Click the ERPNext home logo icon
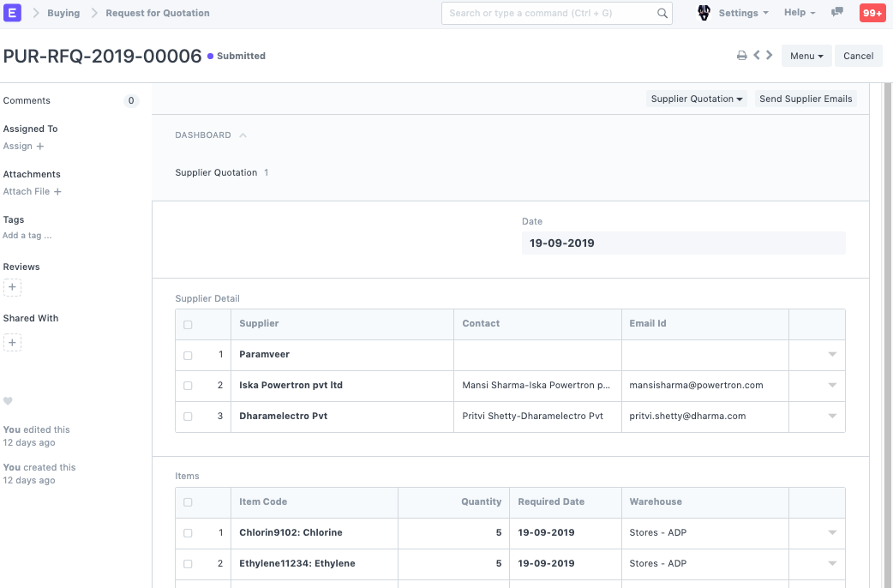Screen dimensions: 893x588 tap(14, 13)
